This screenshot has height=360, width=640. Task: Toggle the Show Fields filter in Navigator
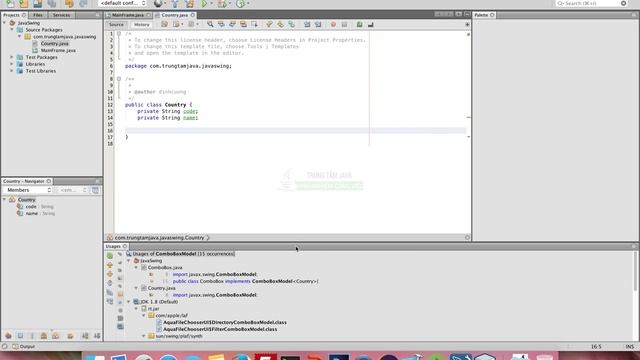20,336
